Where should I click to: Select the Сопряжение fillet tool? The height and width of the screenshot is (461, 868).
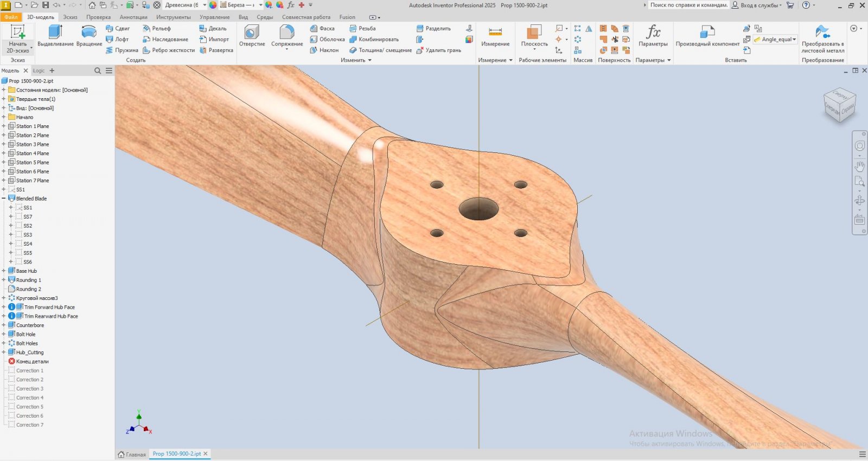(x=287, y=36)
